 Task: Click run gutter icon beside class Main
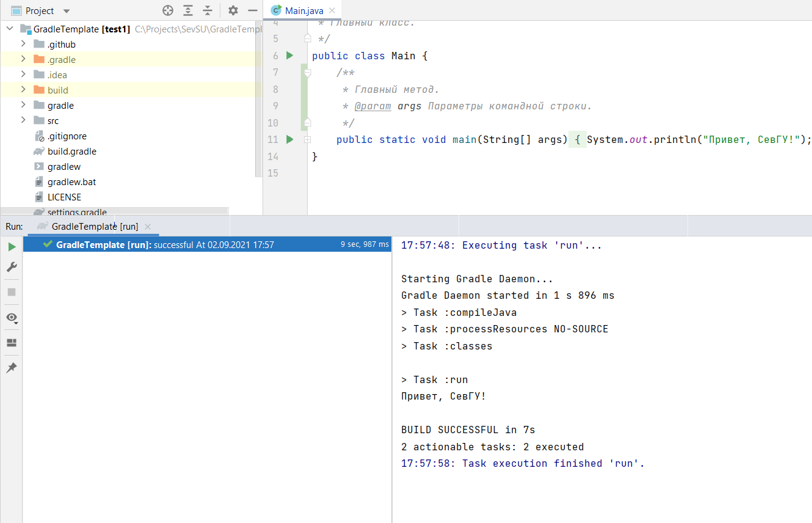[290, 56]
